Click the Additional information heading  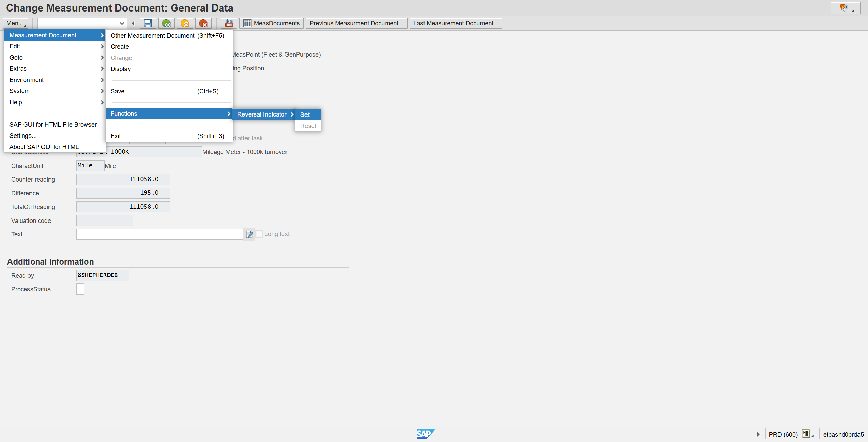click(x=51, y=262)
